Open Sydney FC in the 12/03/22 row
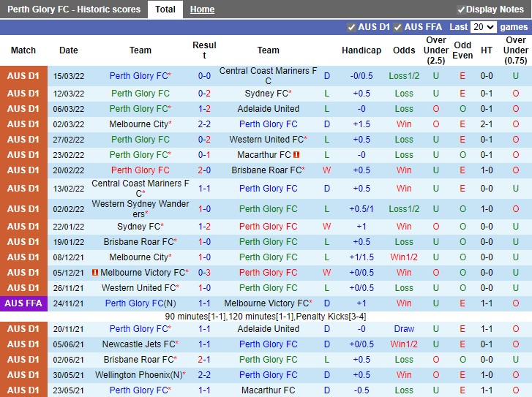The image size is (532, 397). pos(266,94)
